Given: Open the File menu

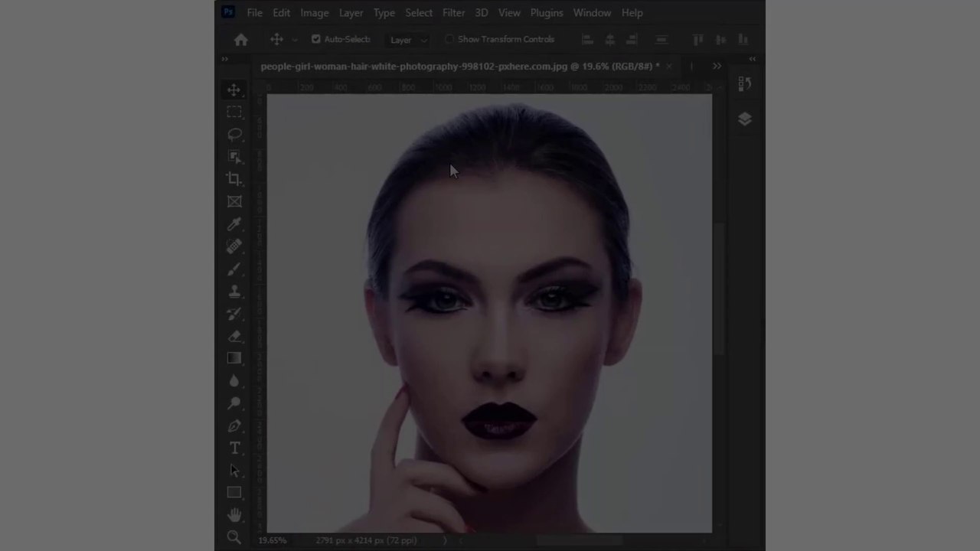Looking at the screenshot, I should (x=254, y=12).
